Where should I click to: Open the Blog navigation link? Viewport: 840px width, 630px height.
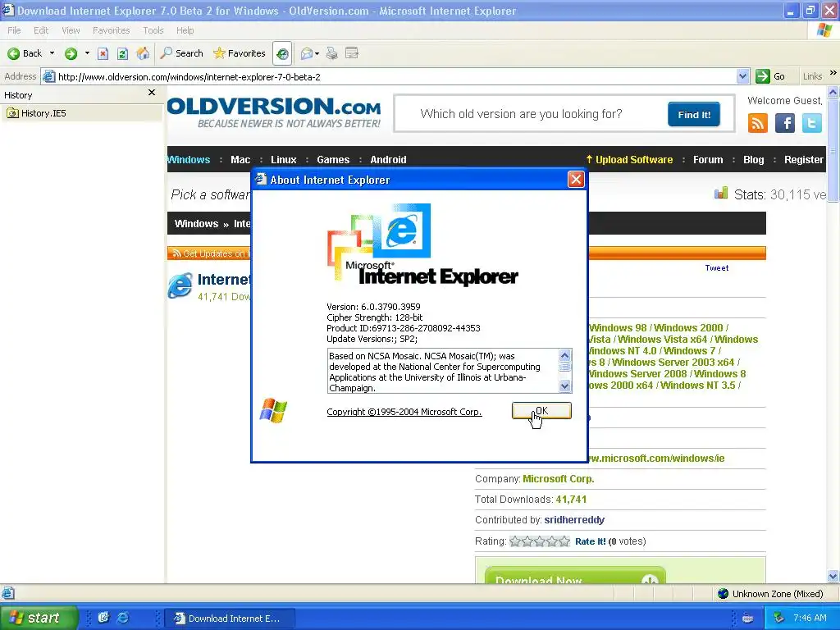coord(753,160)
